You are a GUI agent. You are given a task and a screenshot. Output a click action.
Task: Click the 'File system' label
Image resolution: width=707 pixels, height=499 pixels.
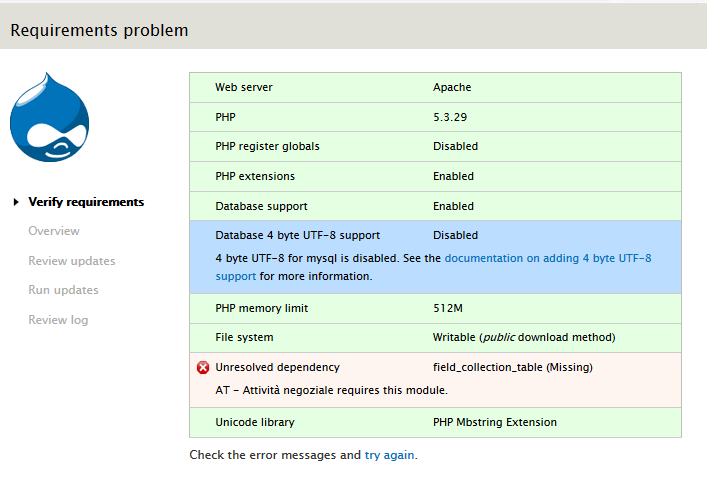coord(244,338)
